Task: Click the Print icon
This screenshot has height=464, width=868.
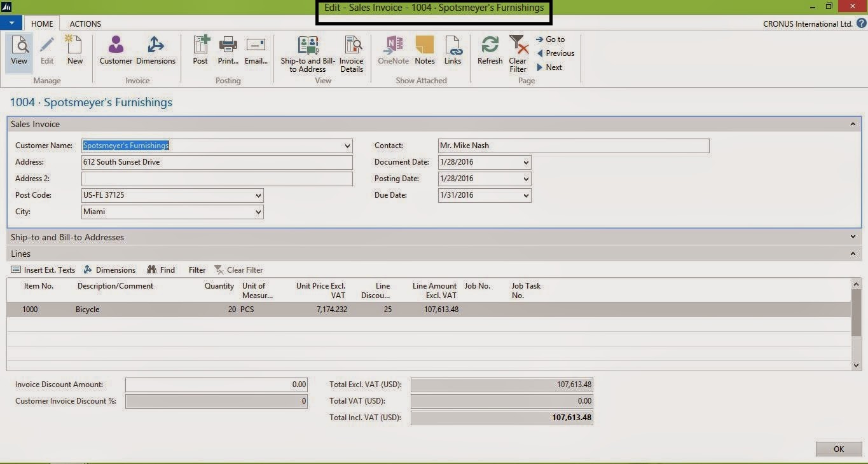Action: [x=228, y=51]
